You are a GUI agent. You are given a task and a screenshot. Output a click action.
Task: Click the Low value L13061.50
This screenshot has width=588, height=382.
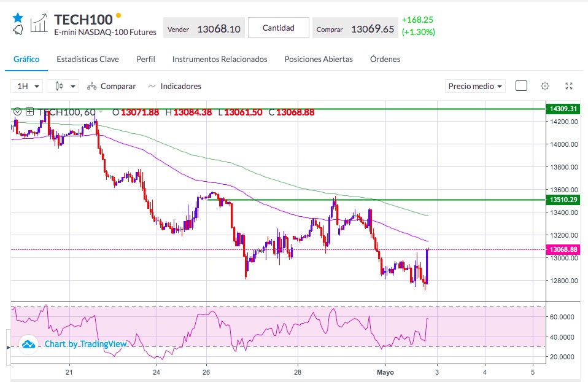click(x=240, y=112)
